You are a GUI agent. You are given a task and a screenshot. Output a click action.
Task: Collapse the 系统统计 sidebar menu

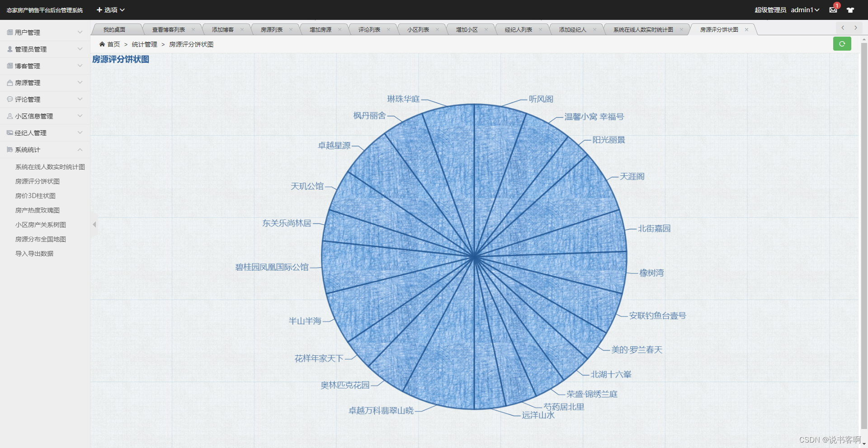point(45,150)
